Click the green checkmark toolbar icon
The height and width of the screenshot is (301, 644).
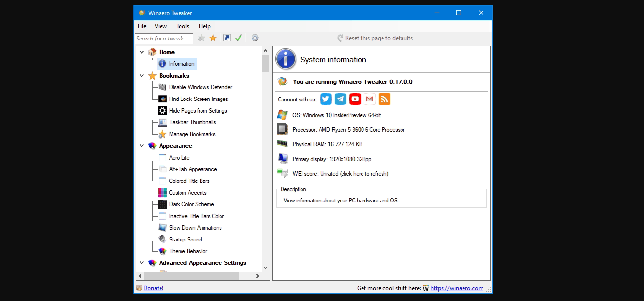[239, 38]
